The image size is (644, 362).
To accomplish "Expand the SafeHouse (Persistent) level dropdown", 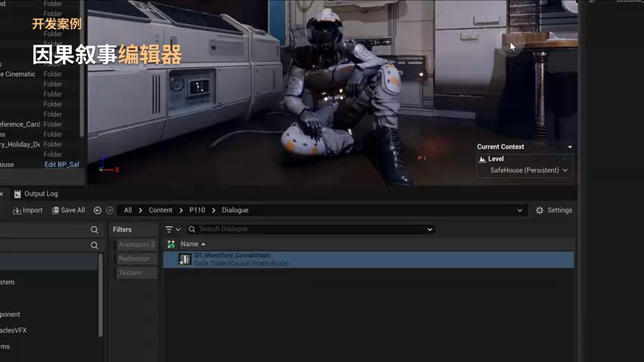I will [565, 170].
